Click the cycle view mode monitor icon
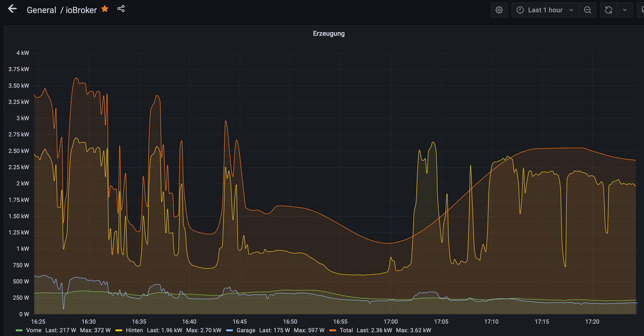Screen dimensions: 644x336 tap(640, 10)
